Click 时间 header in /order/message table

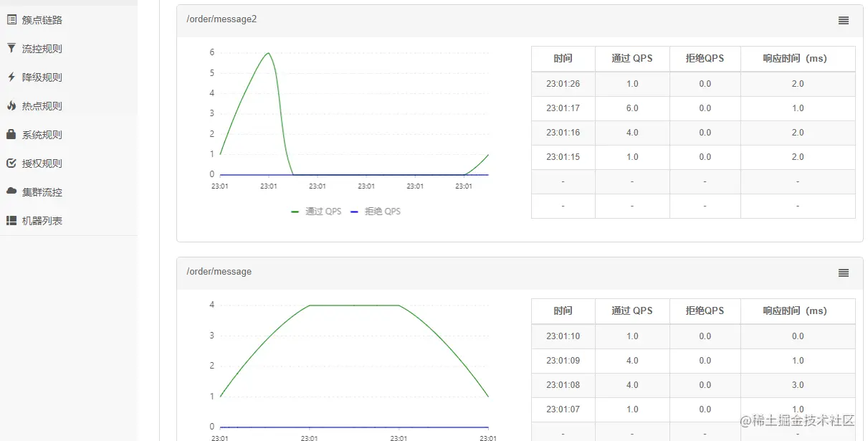point(563,311)
